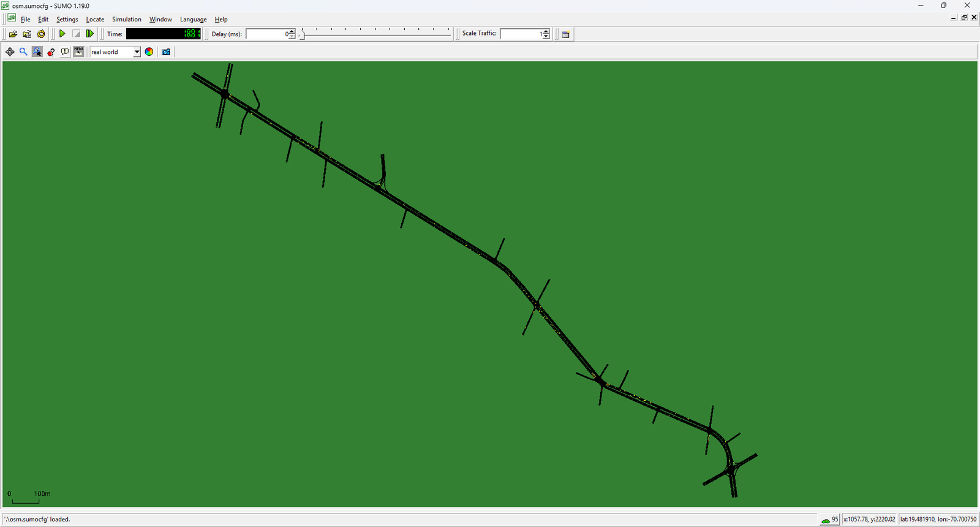Click the delay slider handle

(x=301, y=35)
